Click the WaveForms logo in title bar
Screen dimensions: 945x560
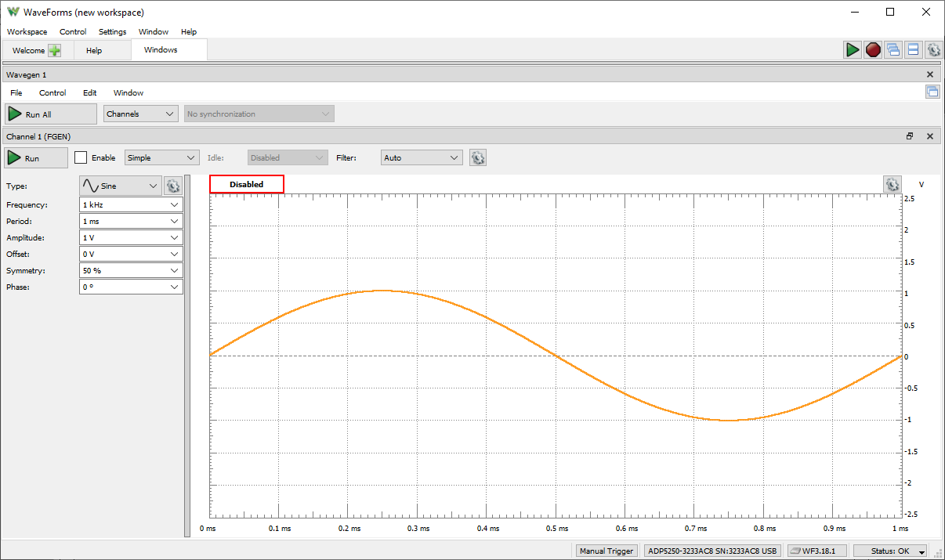[13, 12]
